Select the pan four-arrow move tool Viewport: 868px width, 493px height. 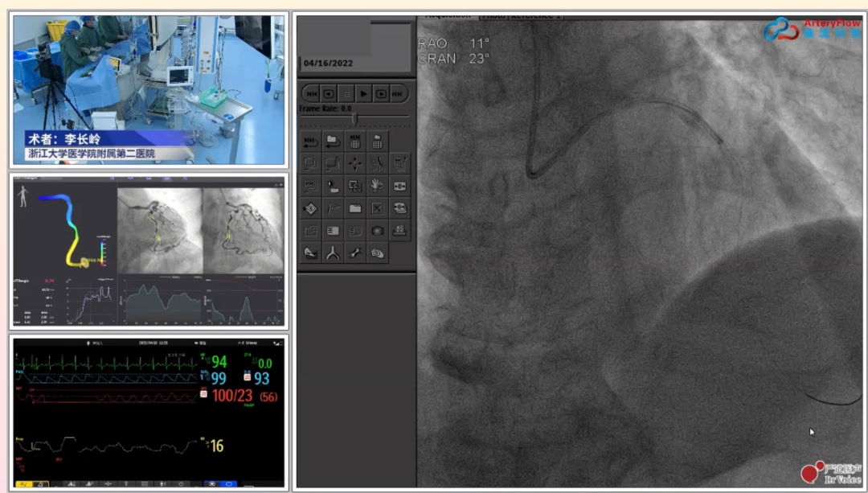point(354,163)
